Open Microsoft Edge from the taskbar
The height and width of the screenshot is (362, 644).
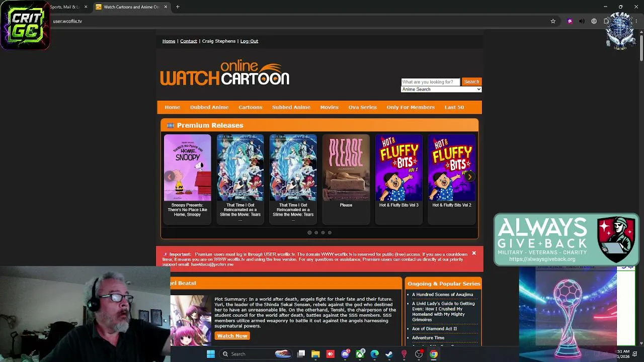tap(374, 354)
